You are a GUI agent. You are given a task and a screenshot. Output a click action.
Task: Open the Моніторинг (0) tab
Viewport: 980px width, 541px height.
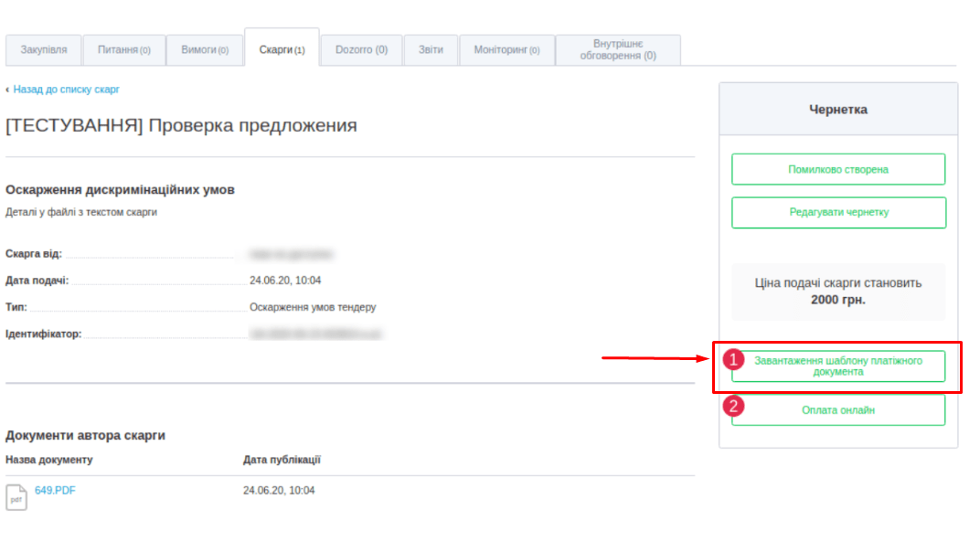pyautogui.click(x=506, y=50)
